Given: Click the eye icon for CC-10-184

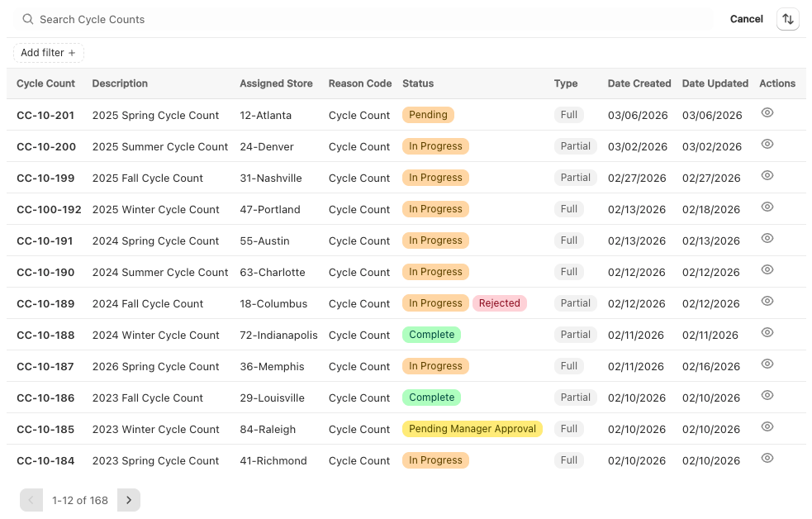Looking at the screenshot, I should pyautogui.click(x=767, y=458).
